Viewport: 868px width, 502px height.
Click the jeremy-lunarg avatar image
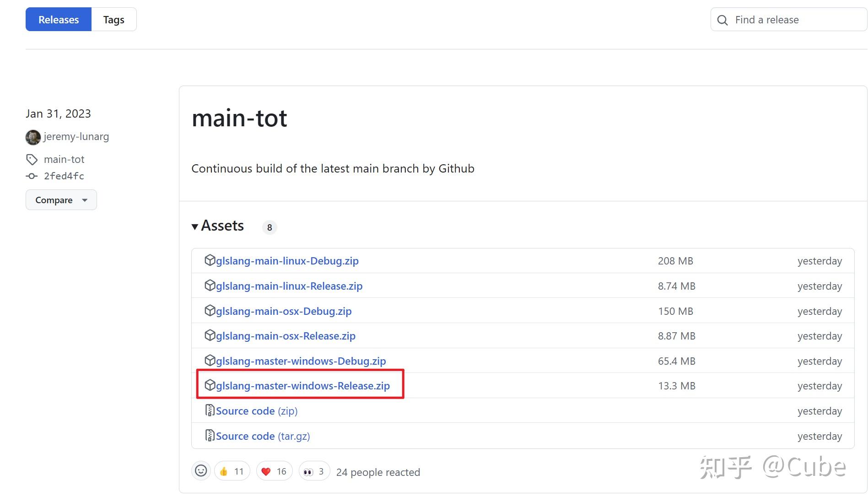[33, 137]
